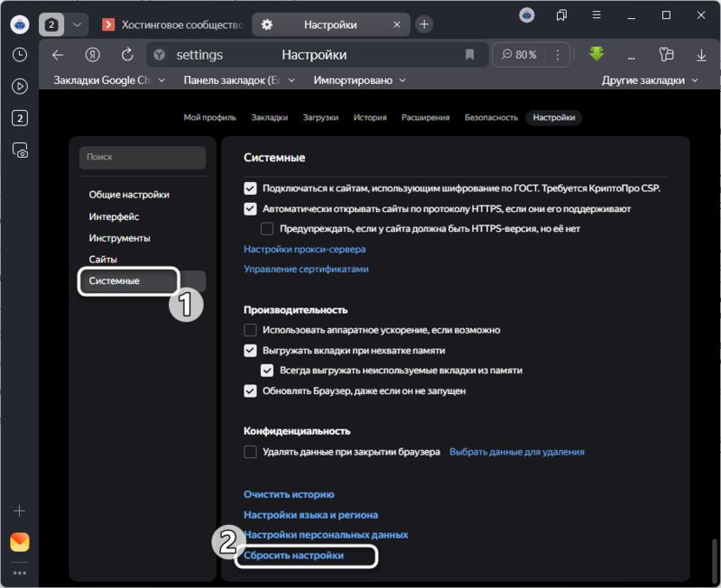
Task: Open Управление сертификатами link
Action: (x=306, y=269)
